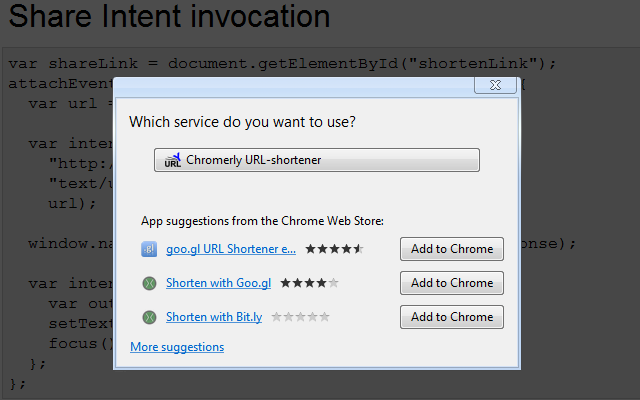Click the Shorten with Bit.ly icon
Screen dimensions: 640x400
[x=149, y=317]
